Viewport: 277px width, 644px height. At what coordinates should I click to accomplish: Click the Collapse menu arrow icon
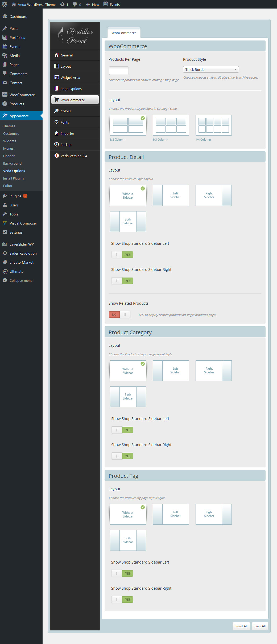click(x=5, y=280)
